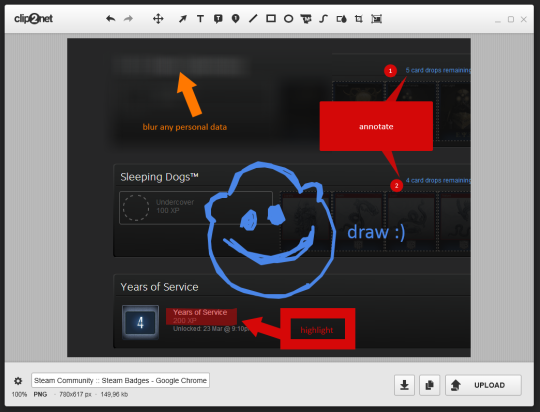Close the clip2net editor window
The height and width of the screenshot is (412, 540).
[x=524, y=20]
